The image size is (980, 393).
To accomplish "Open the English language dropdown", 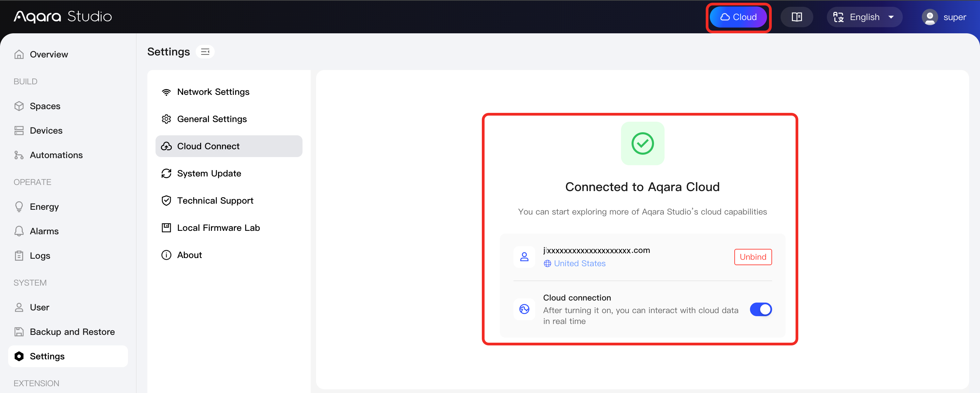I will [864, 17].
